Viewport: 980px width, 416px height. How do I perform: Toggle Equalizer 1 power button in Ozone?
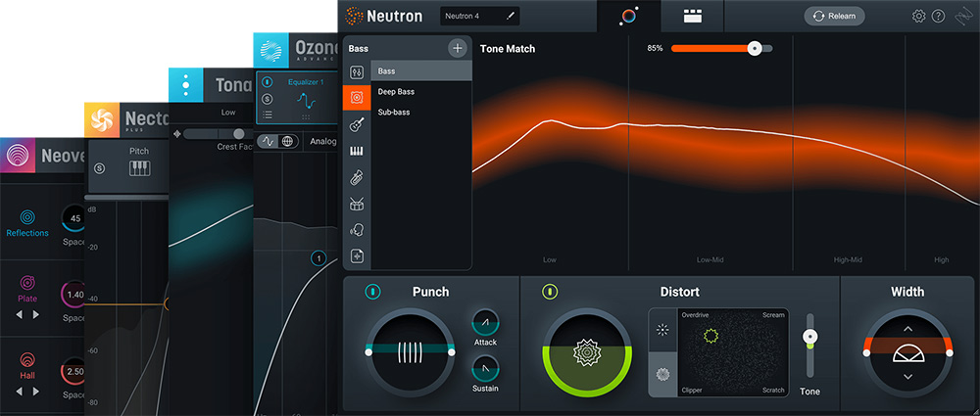tap(268, 82)
